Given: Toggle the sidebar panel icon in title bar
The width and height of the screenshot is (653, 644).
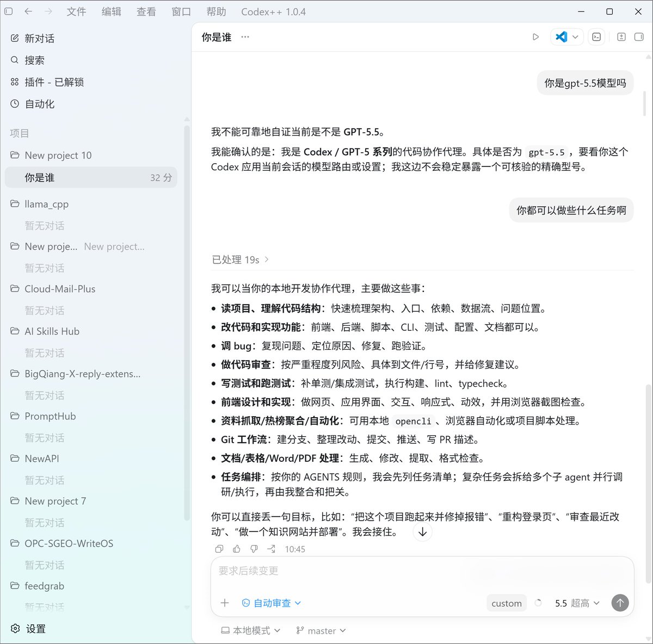Looking at the screenshot, I should pyautogui.click(x=8, y=11).
